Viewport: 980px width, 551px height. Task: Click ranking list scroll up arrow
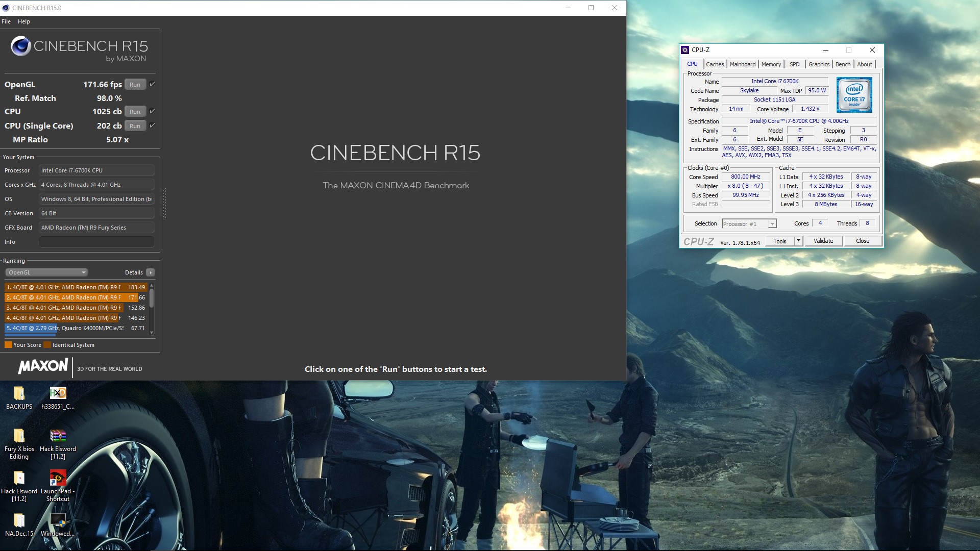pyautogui.click(x=152, y=285)
